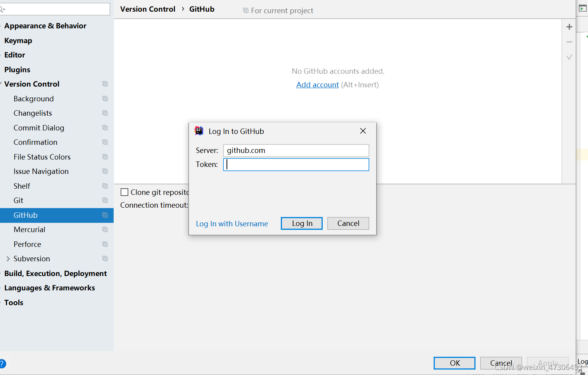Click the IntelliJ logo in the login dialog
The width and height of the screenshot is (588, 375).
tap(199, 131)
